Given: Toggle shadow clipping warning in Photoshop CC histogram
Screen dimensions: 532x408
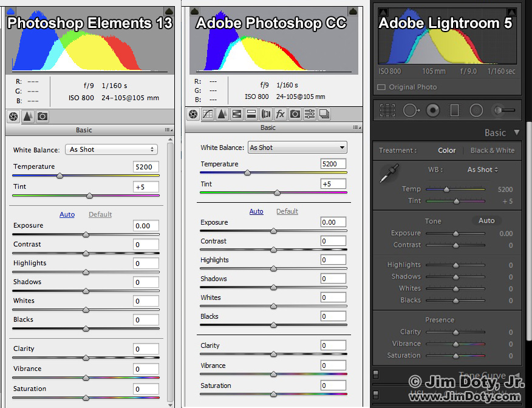Looking at the screenshot, I should pyautogui.click(x=195, y=11).
